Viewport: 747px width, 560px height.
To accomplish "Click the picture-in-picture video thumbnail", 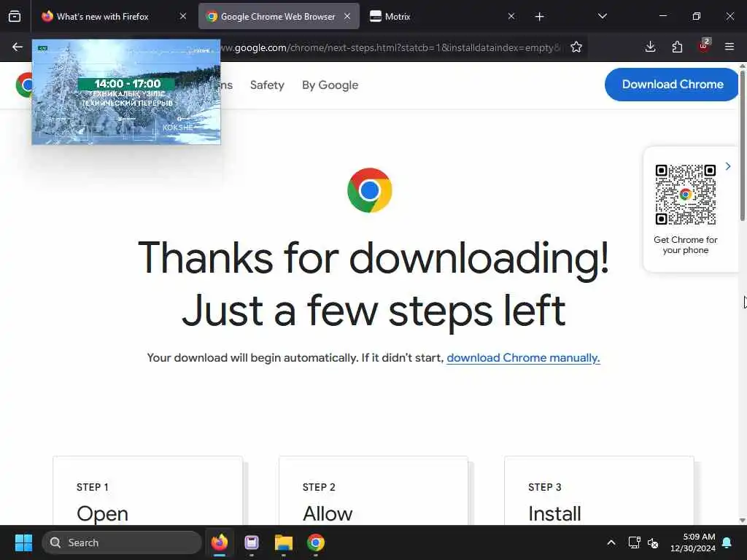I will [126, 92].
